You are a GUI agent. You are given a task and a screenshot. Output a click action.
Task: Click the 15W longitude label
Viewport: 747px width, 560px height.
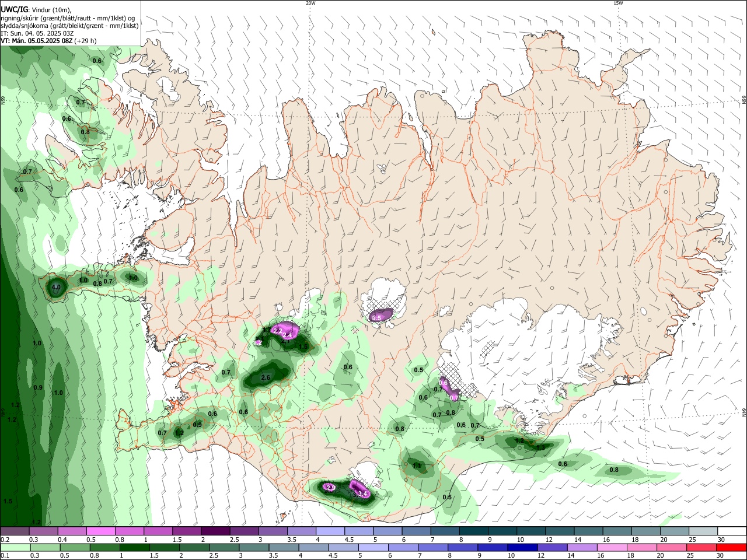(x=618, y=3)
